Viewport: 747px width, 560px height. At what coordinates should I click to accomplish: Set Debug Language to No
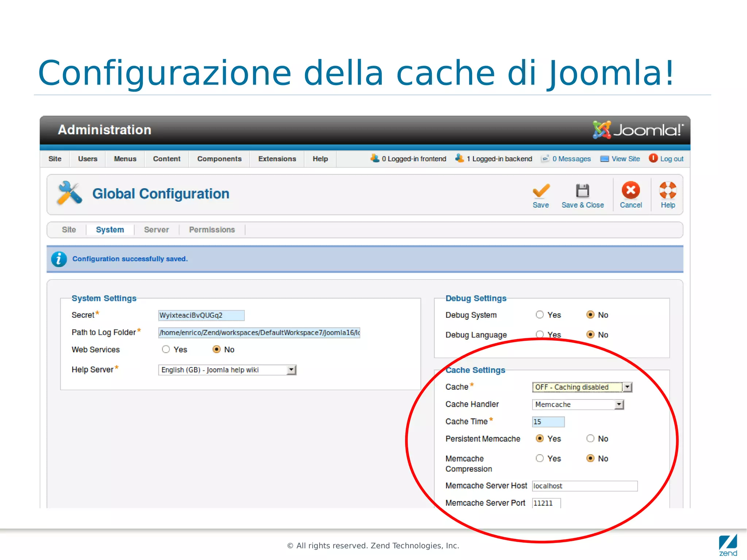click(x=590, y=335)
